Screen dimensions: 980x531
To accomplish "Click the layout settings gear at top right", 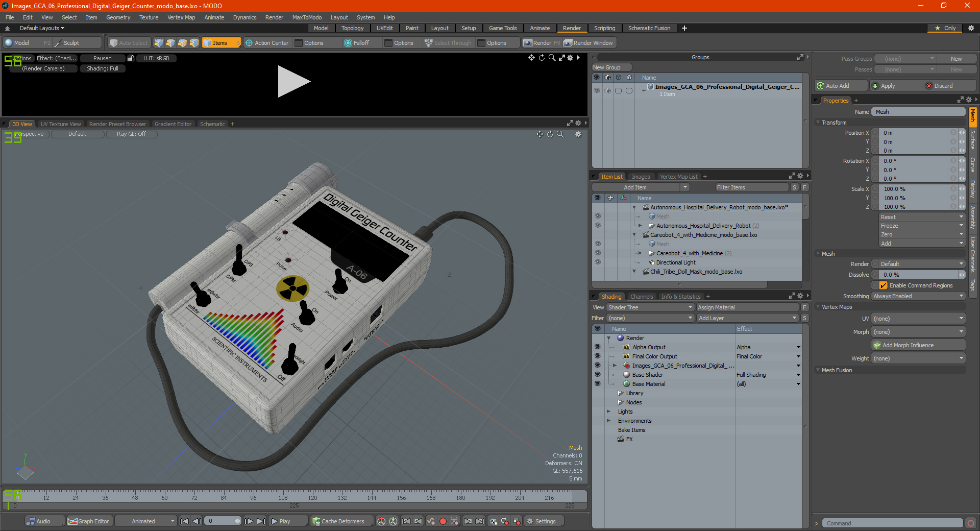I will pos(971,28).
